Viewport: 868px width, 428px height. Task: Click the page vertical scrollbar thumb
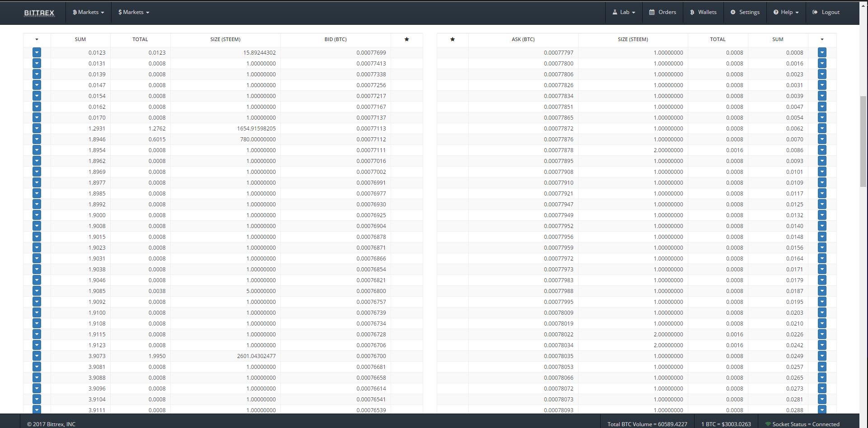tap(863, 141)
